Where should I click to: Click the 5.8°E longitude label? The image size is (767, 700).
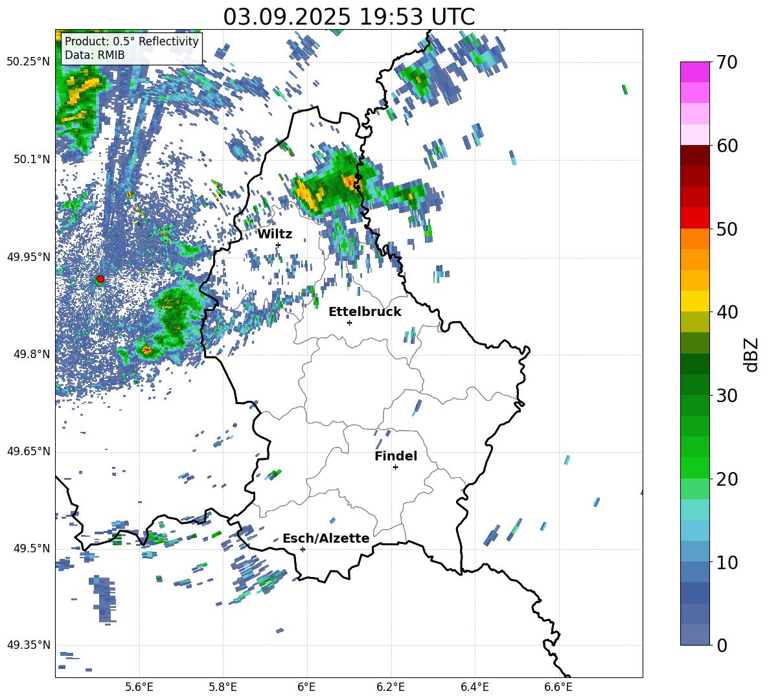click(223, 687)
